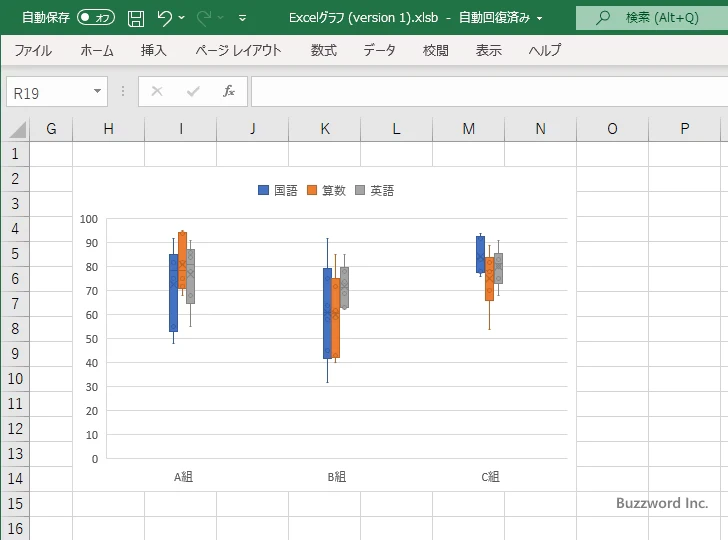Click the B組 gray 英語 box
This screenshot has height=540, width=728.
pyautogui.click(x=344, y=288)
